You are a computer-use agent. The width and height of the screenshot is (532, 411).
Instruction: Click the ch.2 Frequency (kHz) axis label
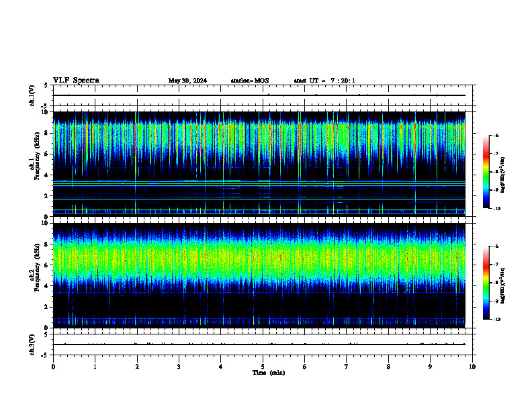tap(35, 267)
